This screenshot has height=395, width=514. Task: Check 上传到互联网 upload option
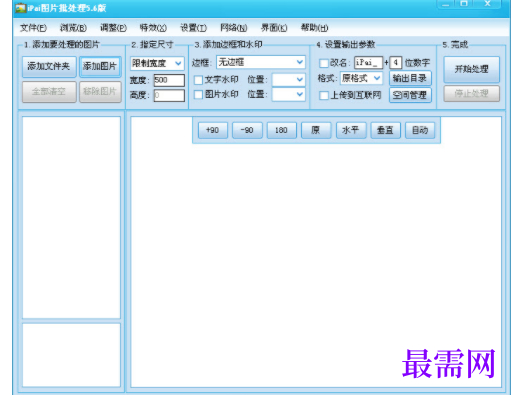(324, 95)
